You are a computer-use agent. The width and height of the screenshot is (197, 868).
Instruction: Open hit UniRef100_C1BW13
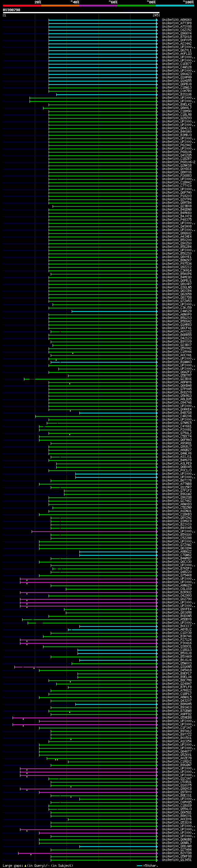(177, 88)
